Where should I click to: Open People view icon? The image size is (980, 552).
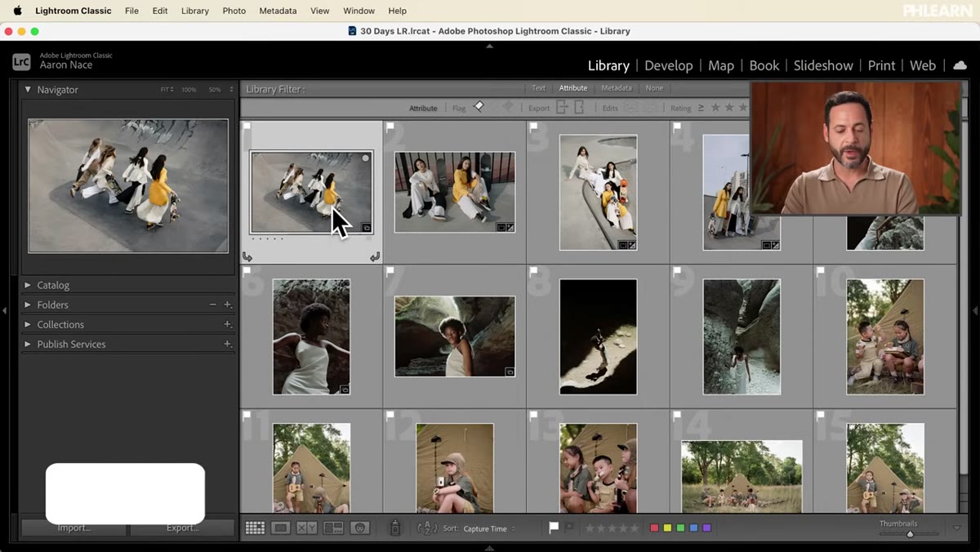[x=360, y=528]
